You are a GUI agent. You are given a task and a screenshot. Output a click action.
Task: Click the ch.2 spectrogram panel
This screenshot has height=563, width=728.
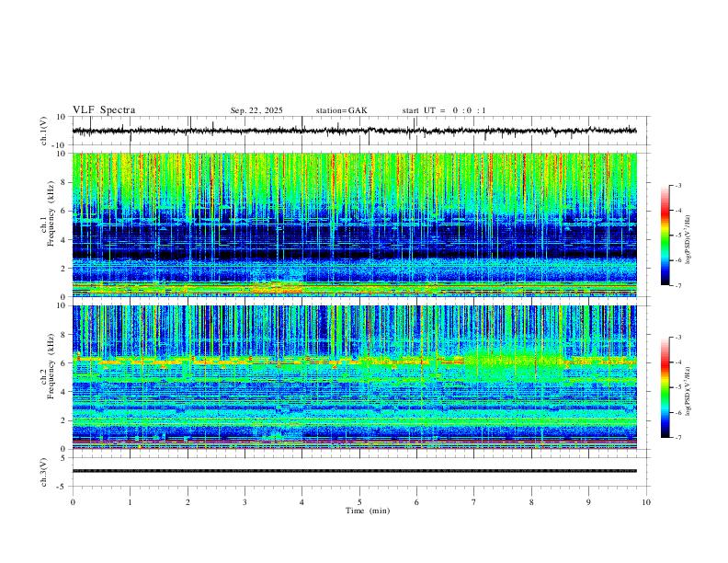(x=354, y=377)
